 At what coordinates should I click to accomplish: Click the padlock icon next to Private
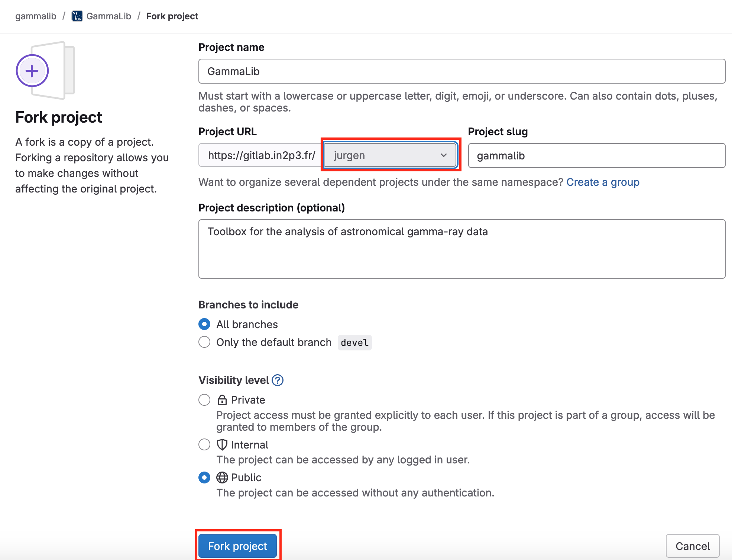click(222, 400)
